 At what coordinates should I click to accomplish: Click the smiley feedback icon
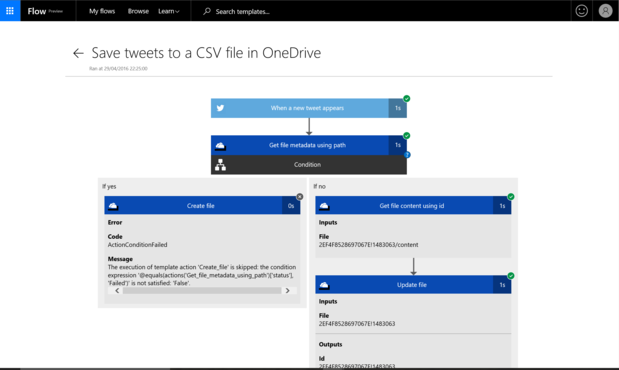point(581,11)
